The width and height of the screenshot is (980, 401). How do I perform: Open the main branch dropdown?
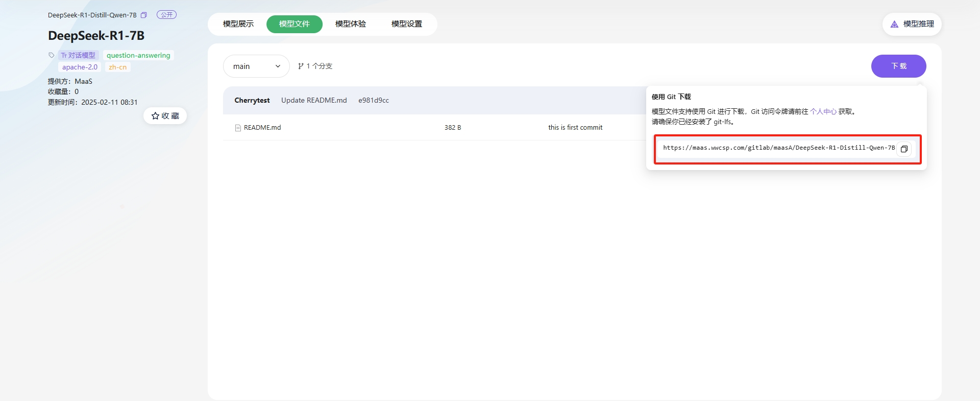[x=256, y=66]
